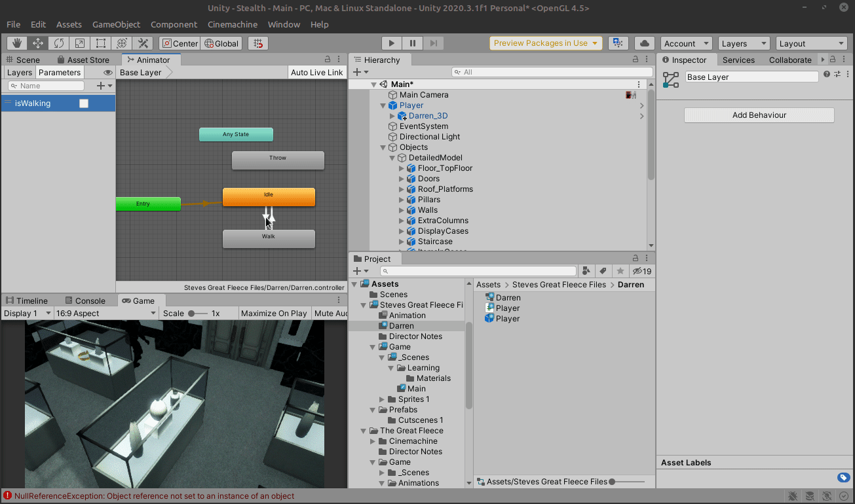Adjust the Game view Scale slider
The image size is (855, 504).
197,314
